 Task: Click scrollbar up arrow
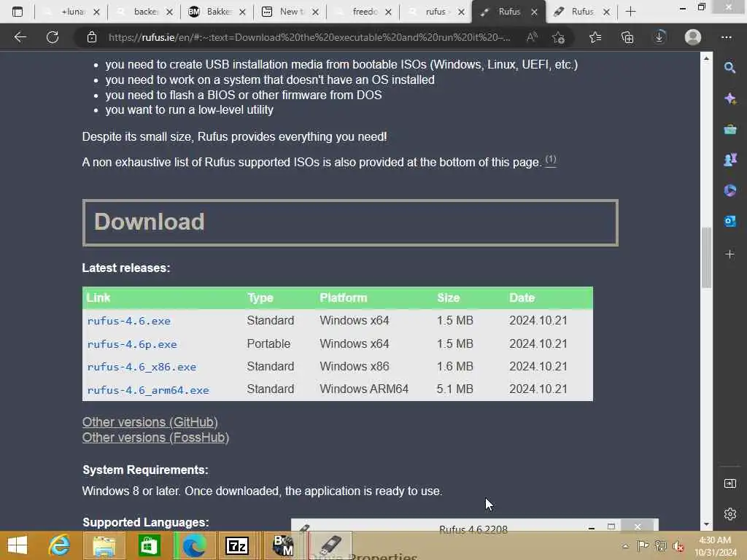click(706, 58)
